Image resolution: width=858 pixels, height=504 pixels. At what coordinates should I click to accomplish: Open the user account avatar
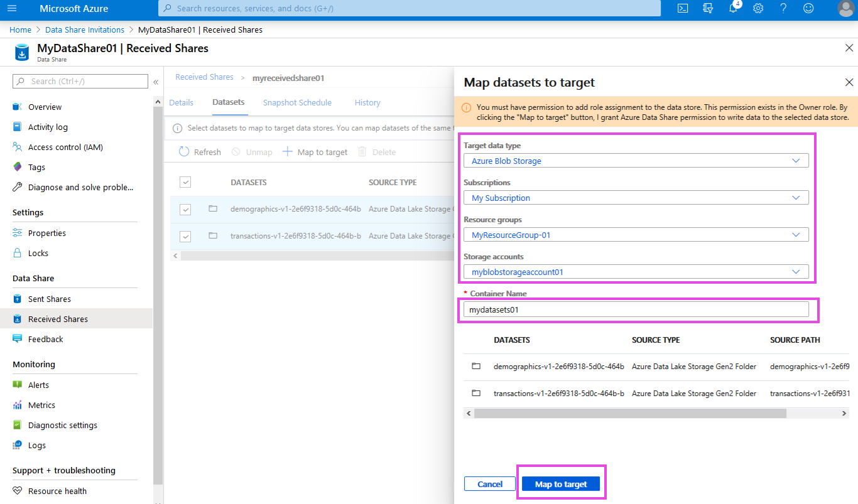point(845,8)
